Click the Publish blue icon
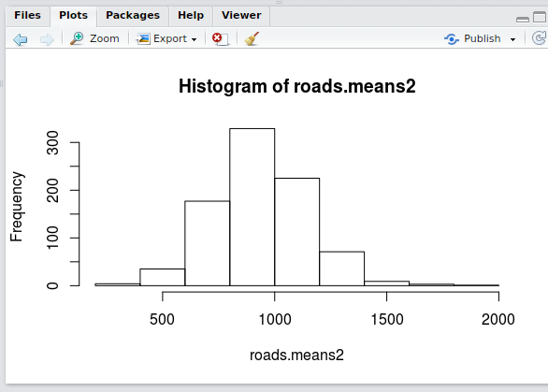 click(451, 38)
